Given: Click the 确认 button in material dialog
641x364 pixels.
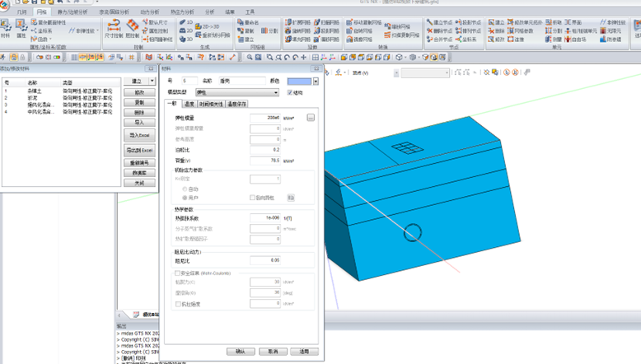Looking at the screenshot, I should pos(241,352).
